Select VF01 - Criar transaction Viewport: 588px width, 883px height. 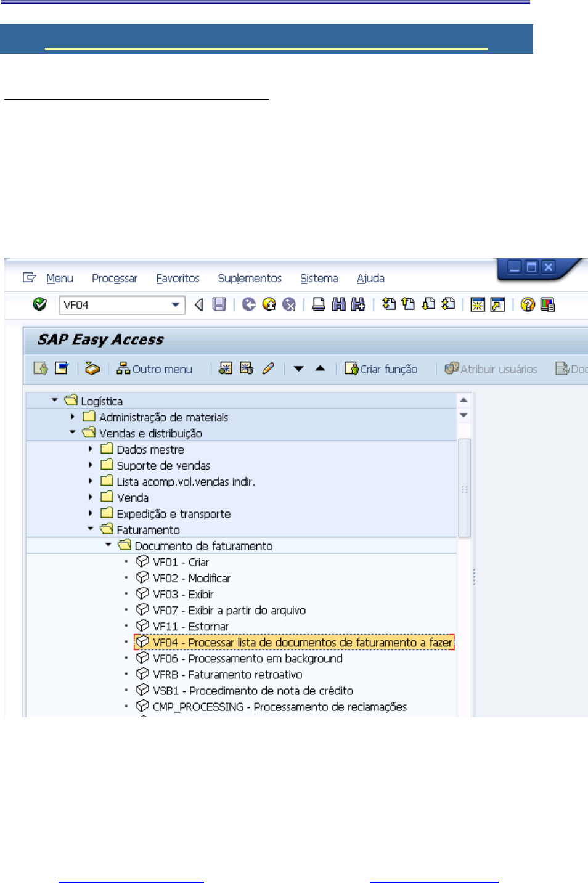(181, 562)
